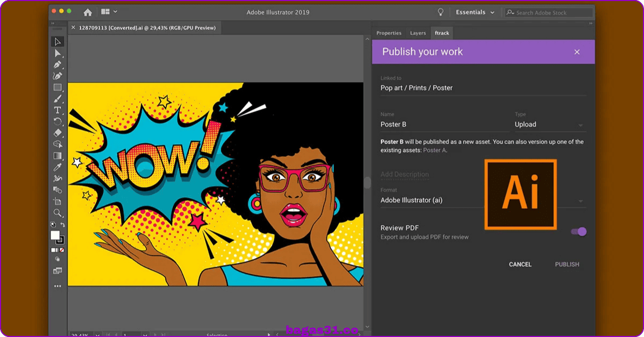Open the Poster A existing asset link

coord(435,150)
